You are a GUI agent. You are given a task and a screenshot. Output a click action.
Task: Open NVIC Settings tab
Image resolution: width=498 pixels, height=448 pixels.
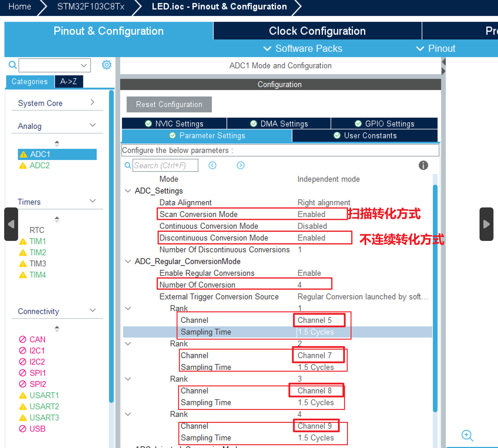point(174,124)
